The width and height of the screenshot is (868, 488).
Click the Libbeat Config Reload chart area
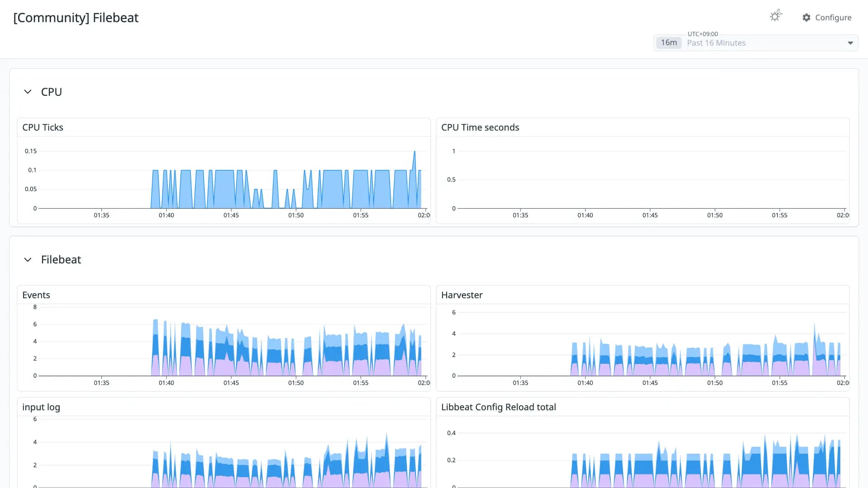click(x=651, y=456)
